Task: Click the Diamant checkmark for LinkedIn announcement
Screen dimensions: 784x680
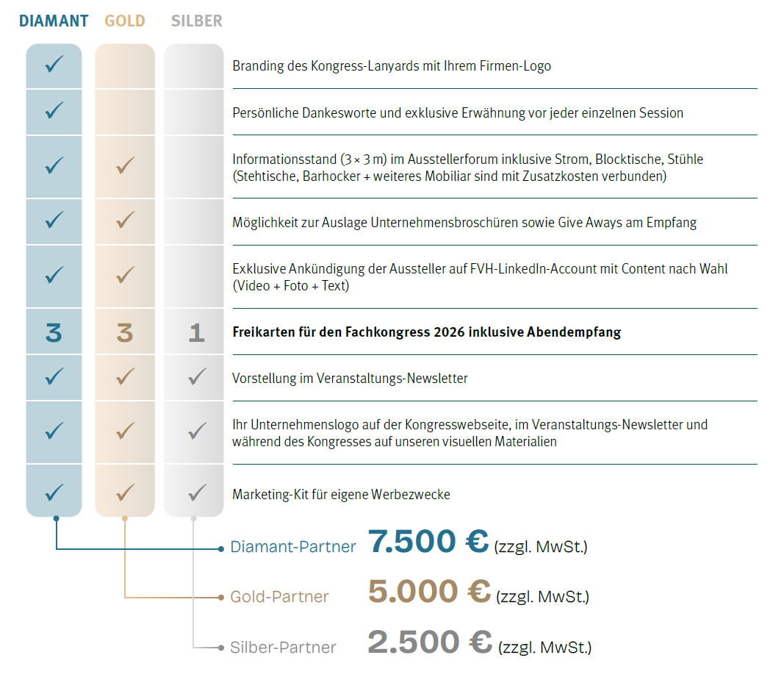Action: 54,276
